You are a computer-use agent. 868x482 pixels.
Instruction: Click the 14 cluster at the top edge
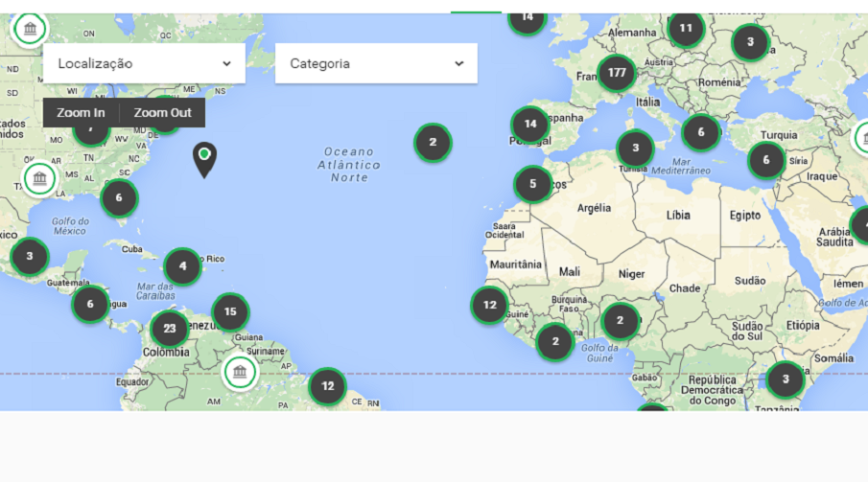point(528,21)
